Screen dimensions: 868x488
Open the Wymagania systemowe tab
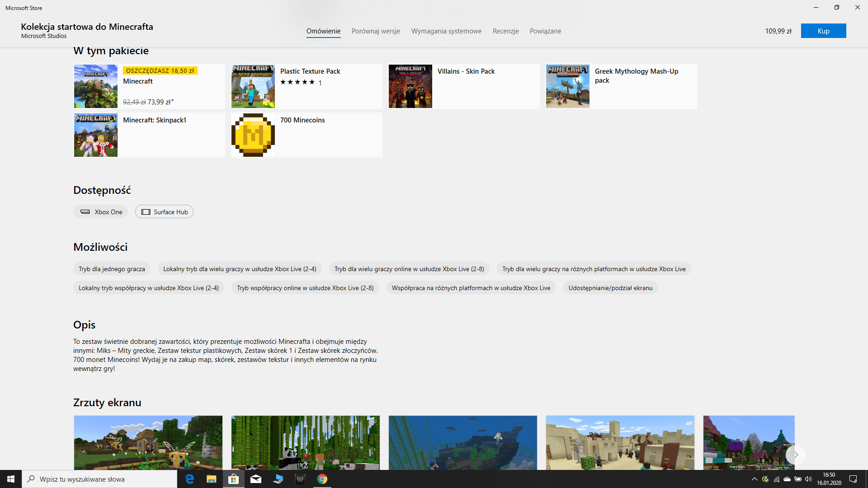point(446,31)
